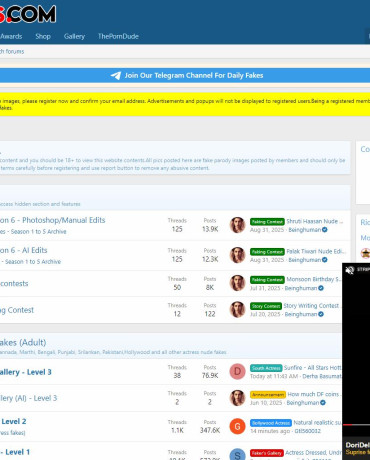
Task: Click the '13.9K' posts count
Action: click(210, 229)
